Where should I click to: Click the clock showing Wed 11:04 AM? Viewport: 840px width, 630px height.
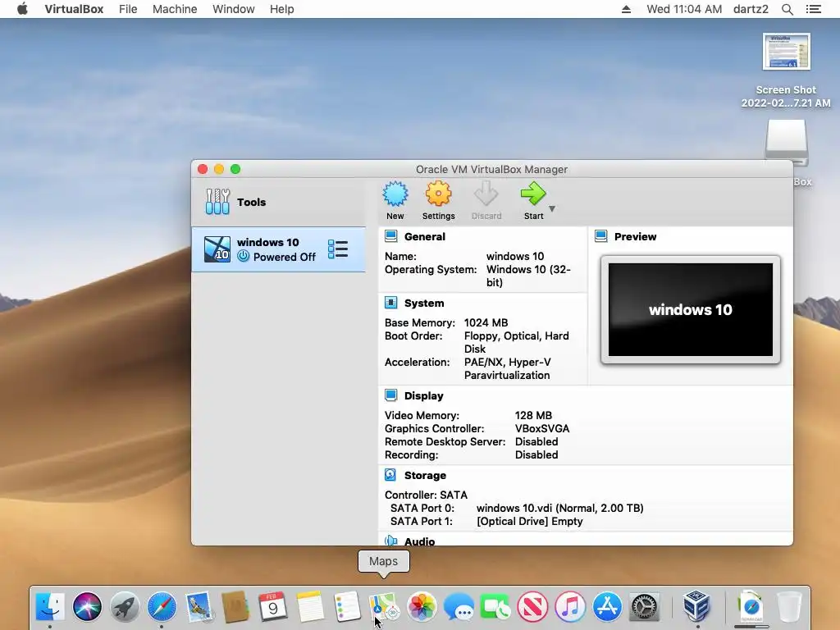[x=684, y=9]
